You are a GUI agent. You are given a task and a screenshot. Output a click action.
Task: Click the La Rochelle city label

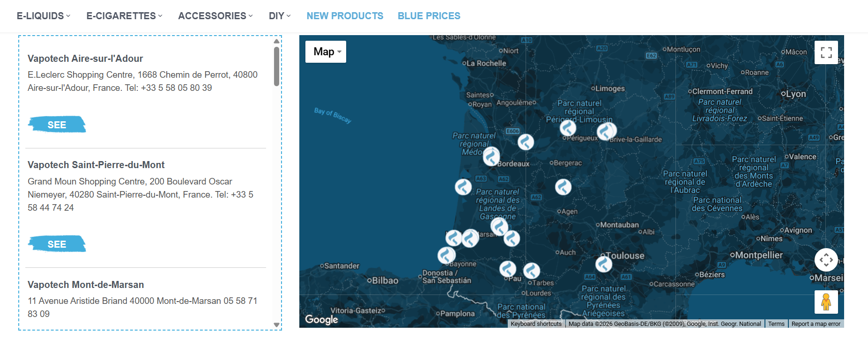[486, 63]
